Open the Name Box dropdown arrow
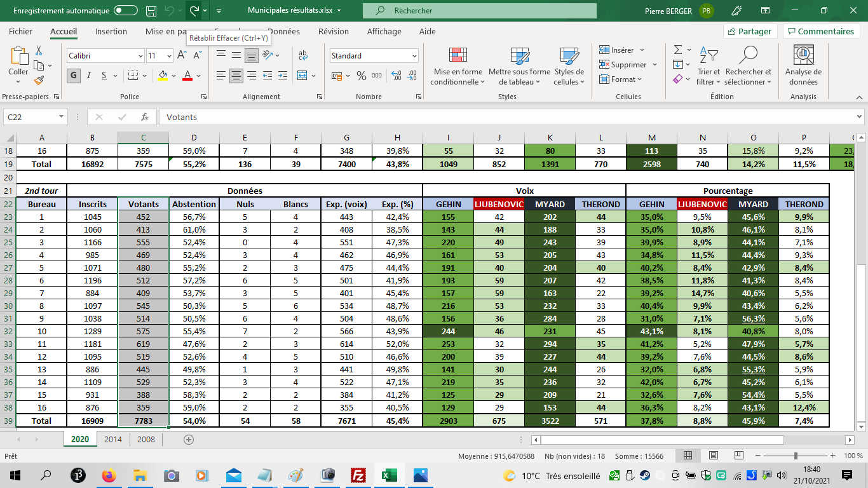 pyautogui.click(x=61, y=117)
